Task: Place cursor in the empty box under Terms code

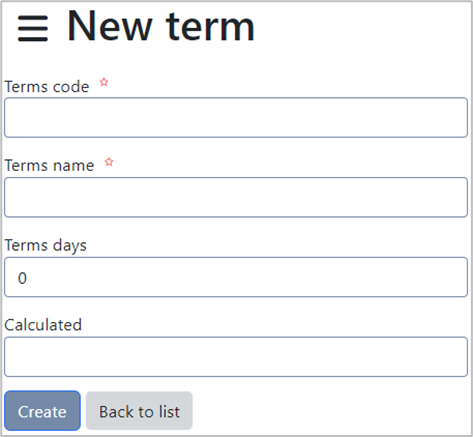Action: coord(236,117)
